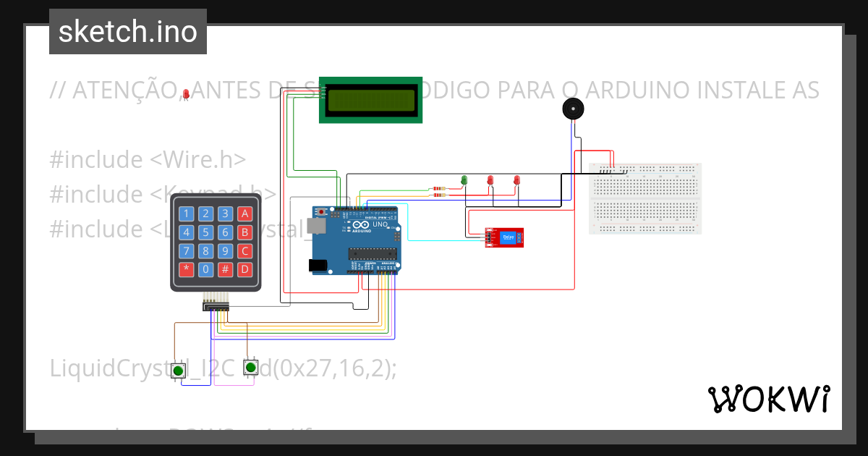The width and height of the screenshot is (868, 456).
Task: Click the white breadboard
Action: point(644,198)
